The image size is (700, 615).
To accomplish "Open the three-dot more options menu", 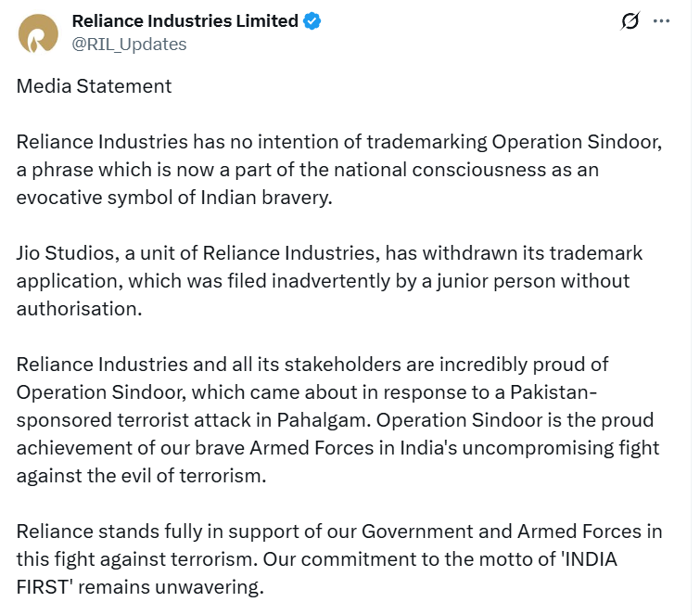I will coord(661,21).
